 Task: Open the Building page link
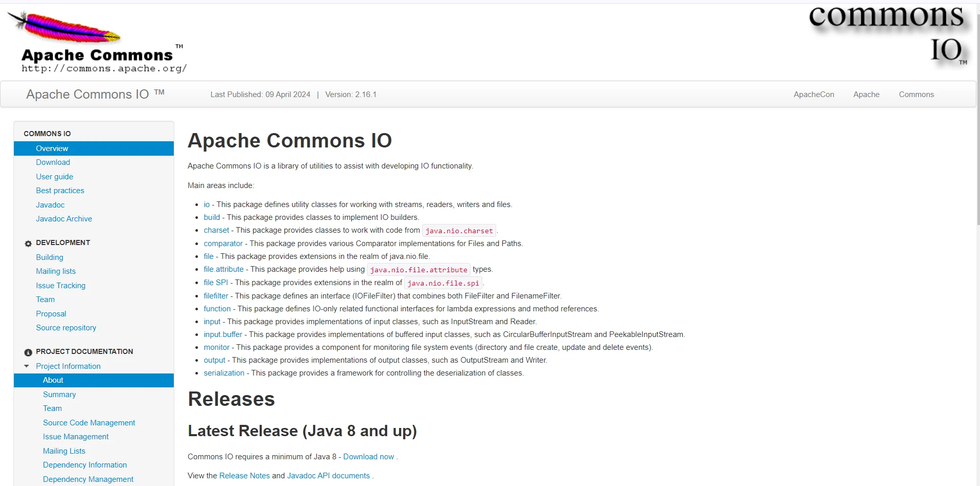pos(50,257)
